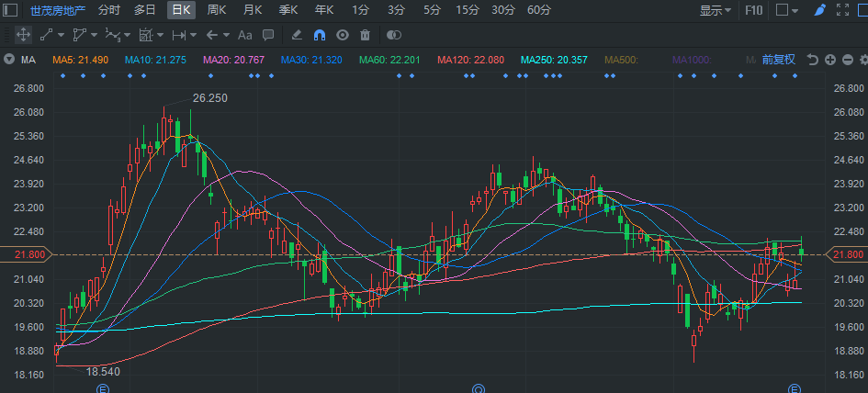This screenshot has height=393, width=868.
Task: Click the E event marker at bottom right
Action: tap(795, 388)
